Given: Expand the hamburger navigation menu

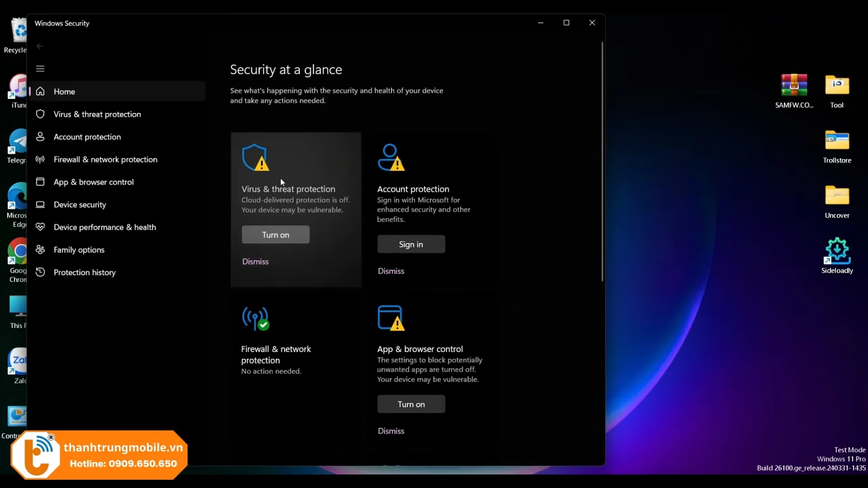Looking at the screenshot, I should click(x=40, y=69).
